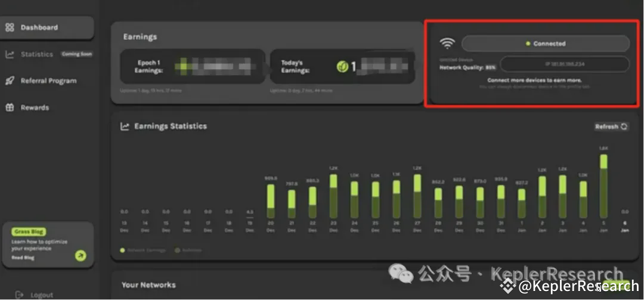Select the 29 Dec earnings bar
This screenshot has height=300, width=644.
tap(459, 202)
